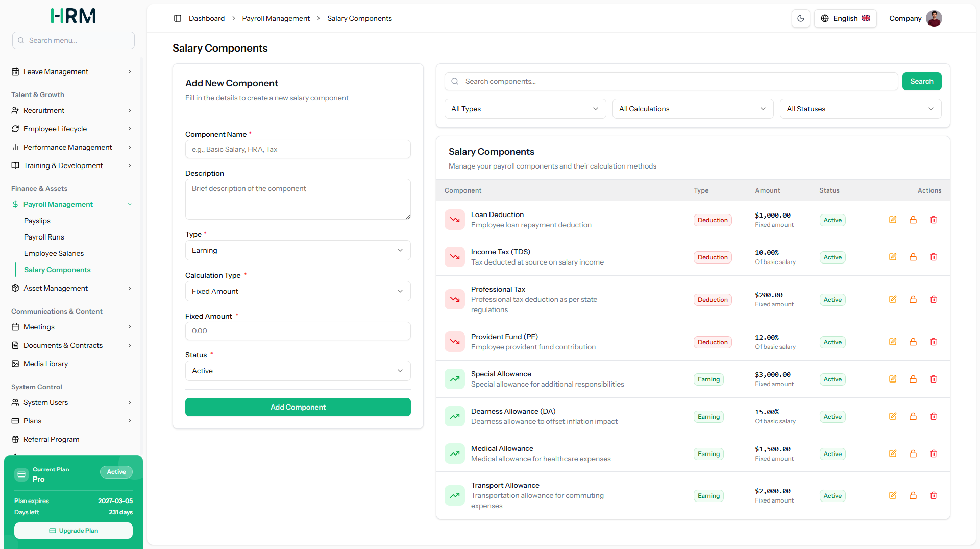
Task: Go to Employee Salaries menu item
Action: (x=54, y=253)
